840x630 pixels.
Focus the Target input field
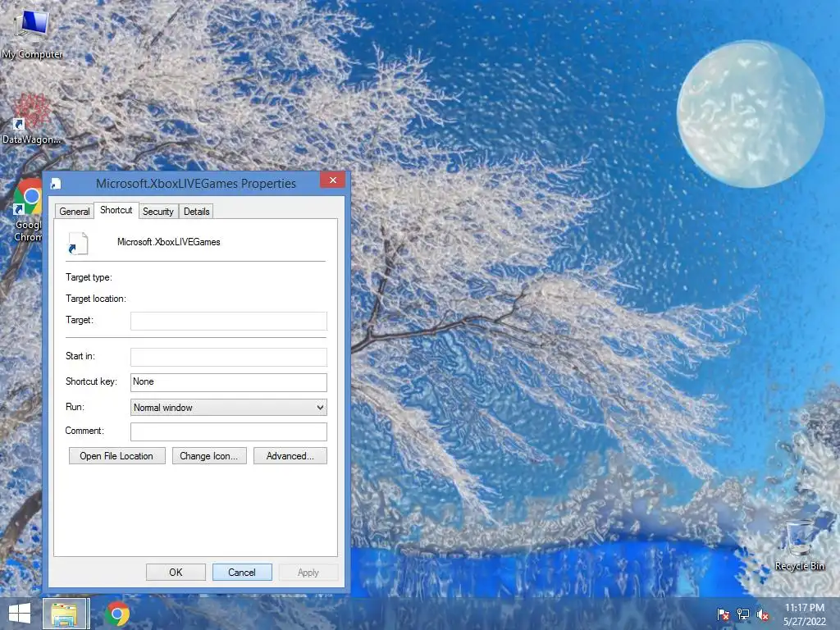tap(229, 321)
